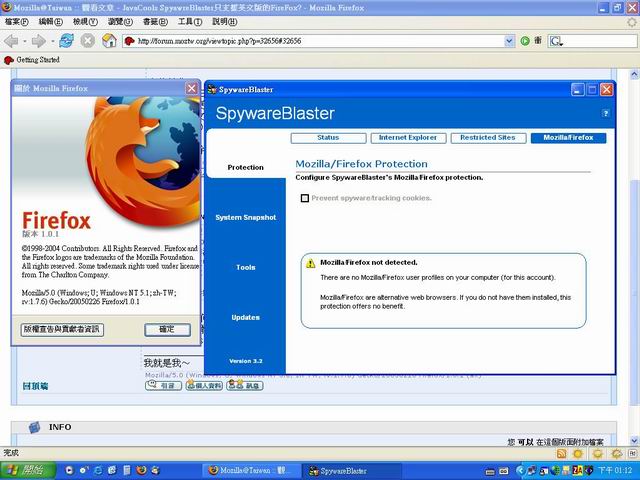Click the Firefox icon in Quick Launch
This screenshot has width=640, height=480.
click(x=141, y=470)
